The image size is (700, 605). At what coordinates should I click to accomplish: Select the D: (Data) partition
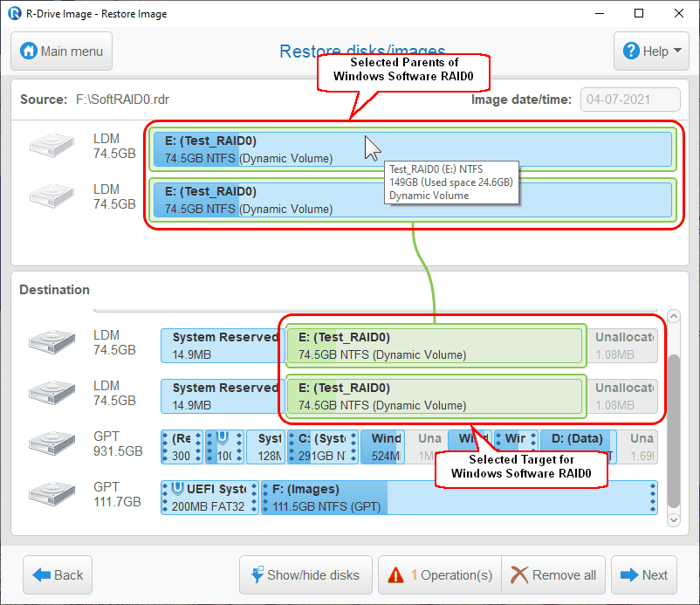[x=578, y=447]
